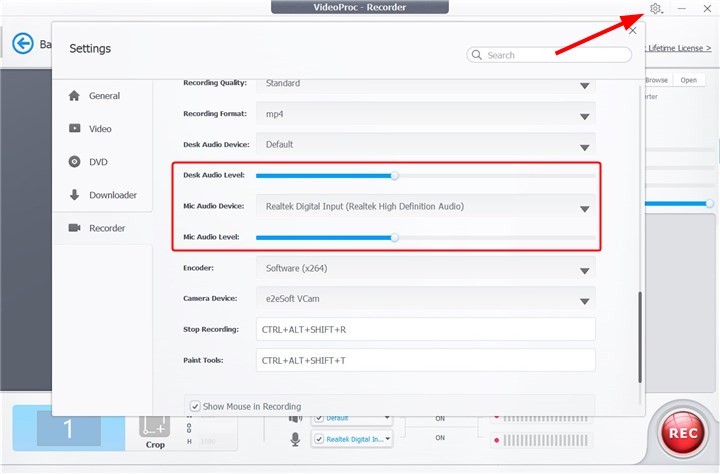Click the Lifetime License link
This screenshot has width=720, height=474.
click(x=679, y=48)
